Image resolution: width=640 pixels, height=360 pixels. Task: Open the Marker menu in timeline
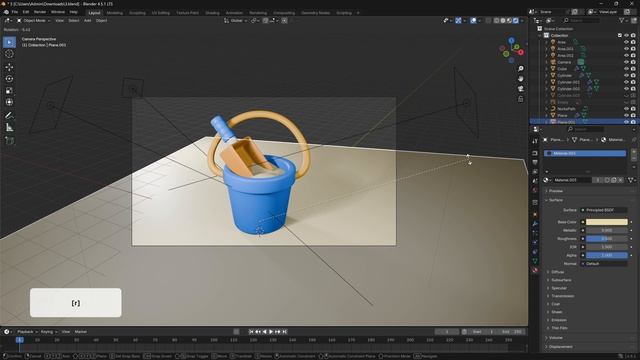(x=80, y=332)
